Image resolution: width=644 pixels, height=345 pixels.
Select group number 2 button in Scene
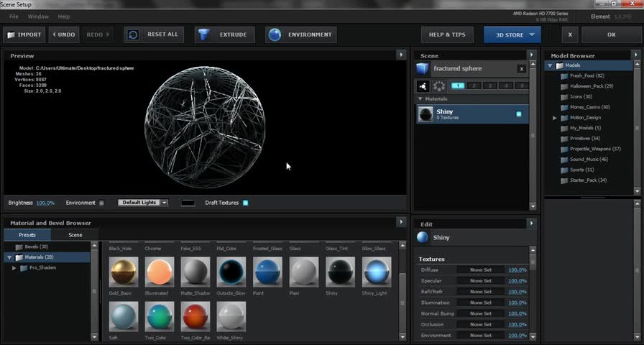click(x=474, y=86)
